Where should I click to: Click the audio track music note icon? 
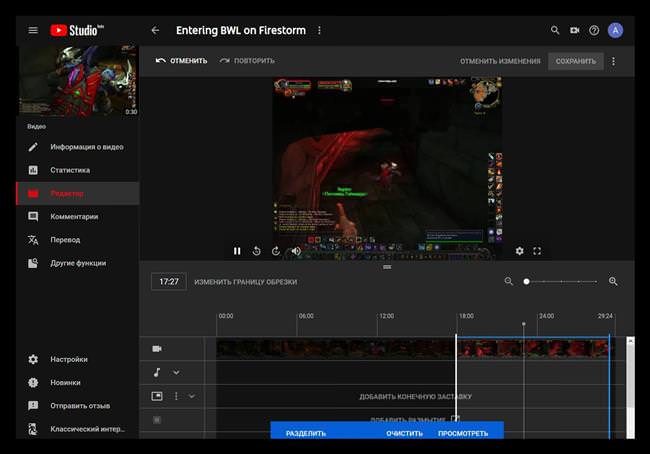pos(157,372)
